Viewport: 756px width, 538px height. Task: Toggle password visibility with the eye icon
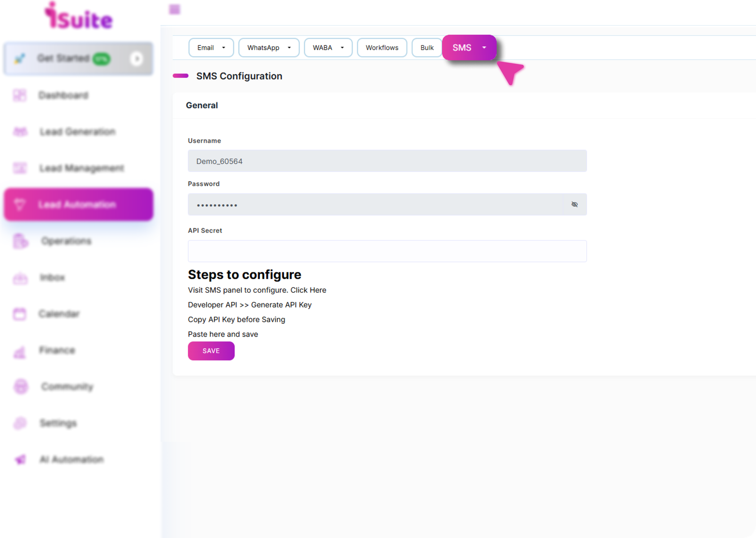575,204
